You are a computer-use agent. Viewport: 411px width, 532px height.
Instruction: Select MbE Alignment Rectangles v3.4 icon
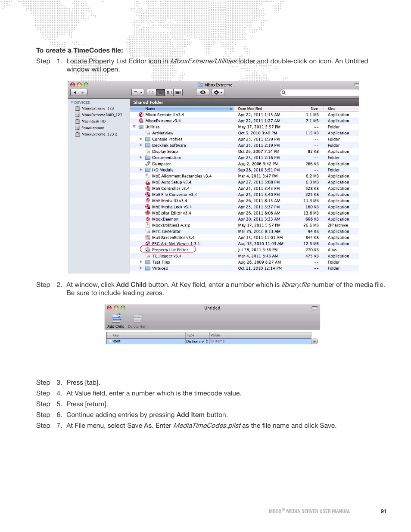148,176
